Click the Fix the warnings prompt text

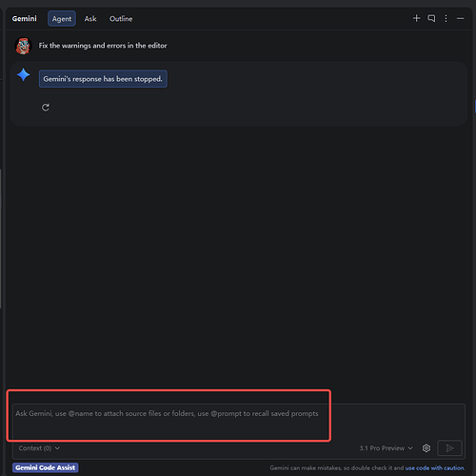pyautogui.click(x=103, y=46)
